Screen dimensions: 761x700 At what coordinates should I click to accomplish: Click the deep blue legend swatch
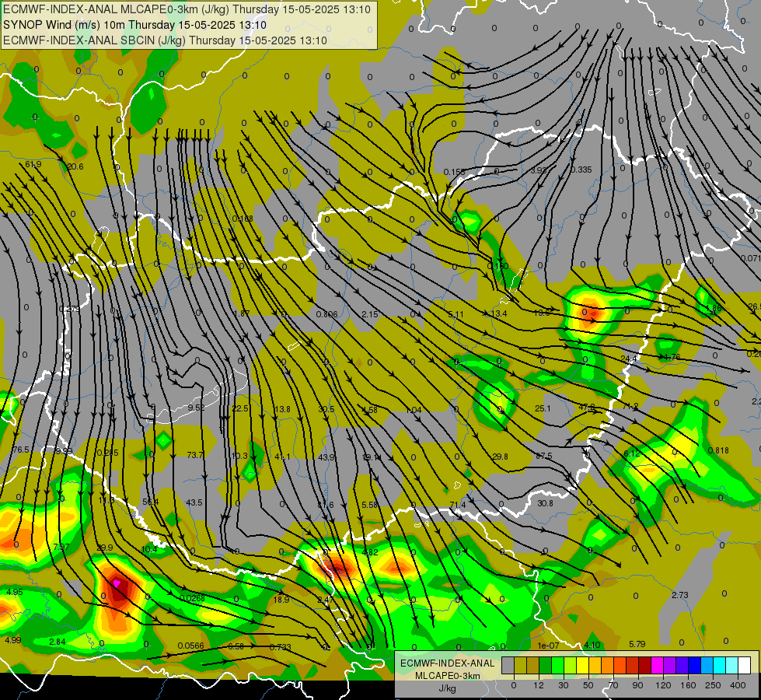tap(695, 665)
